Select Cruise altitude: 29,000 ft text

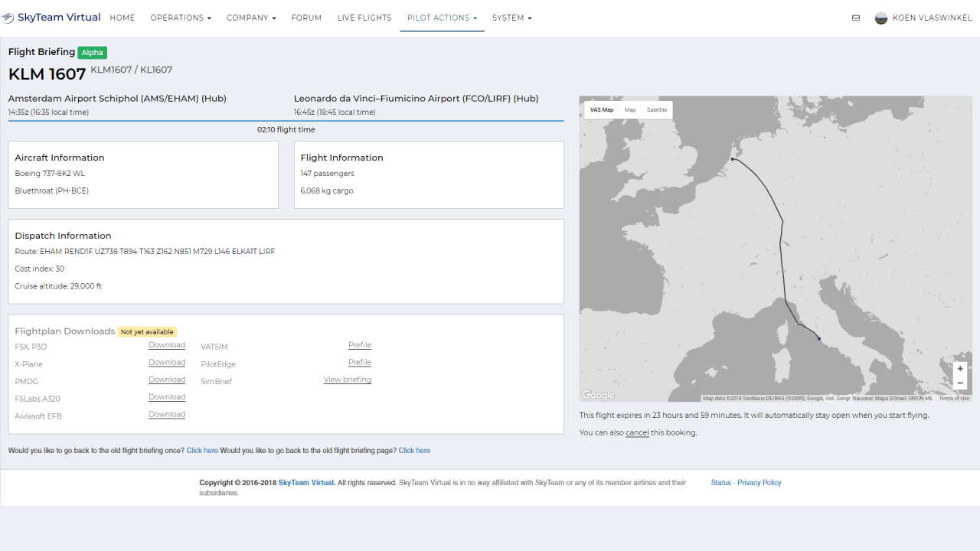pyautogui.click(x=58, y=287)
